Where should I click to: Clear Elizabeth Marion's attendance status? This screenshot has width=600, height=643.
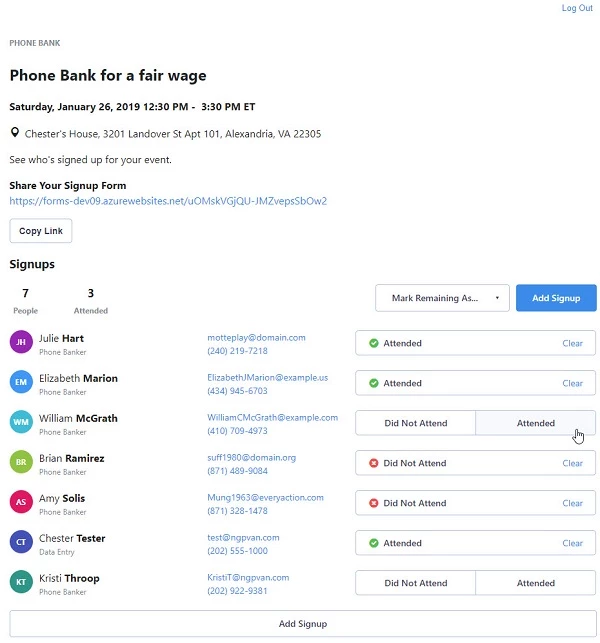click(572, 383)
